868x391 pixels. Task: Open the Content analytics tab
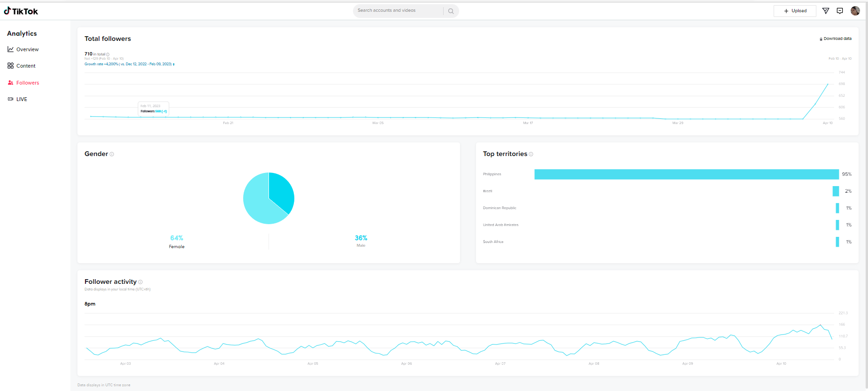[x=22, y=66]
